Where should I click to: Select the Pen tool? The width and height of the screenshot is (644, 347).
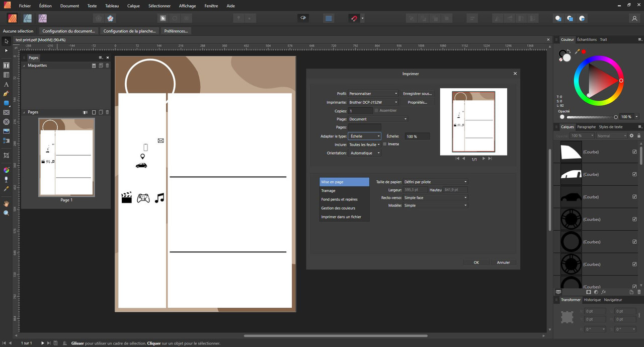coord(7,94)
